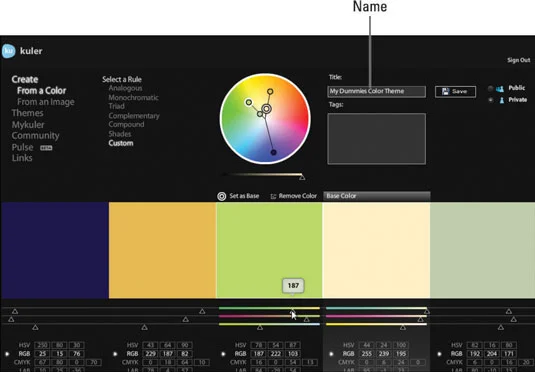Click RGB value 222 under green swatch
The height and width of the screenshot is (372, 535).
(x=276, y=354)
